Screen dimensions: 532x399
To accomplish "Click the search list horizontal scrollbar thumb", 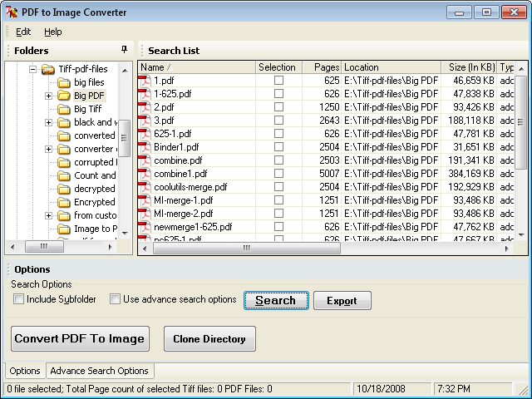I will pyautogui.click(x=245, y=248).
